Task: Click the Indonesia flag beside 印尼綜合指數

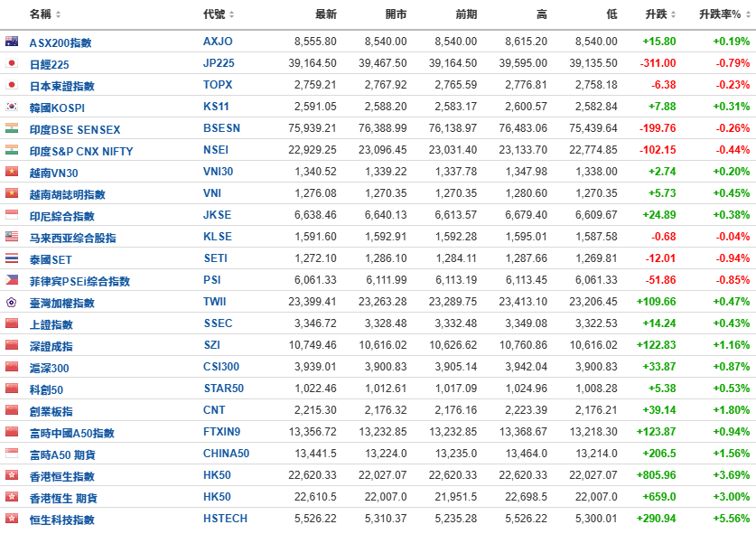Action: pyautogui.click(x=12, y=215)
